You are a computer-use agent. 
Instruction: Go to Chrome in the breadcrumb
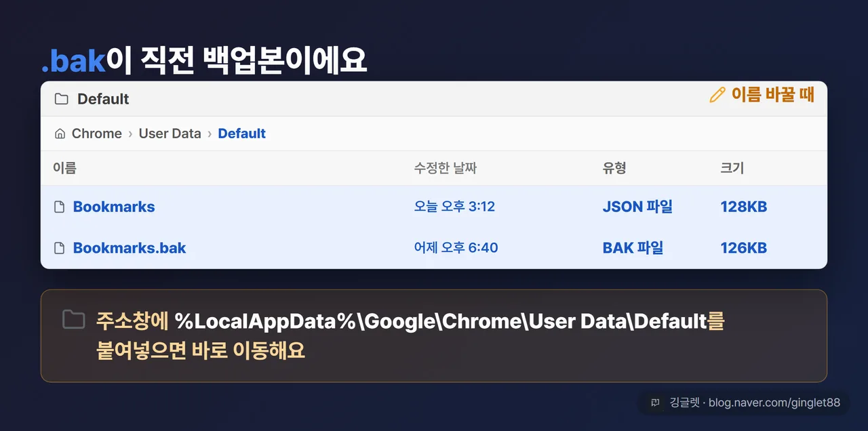click(97, 134)
